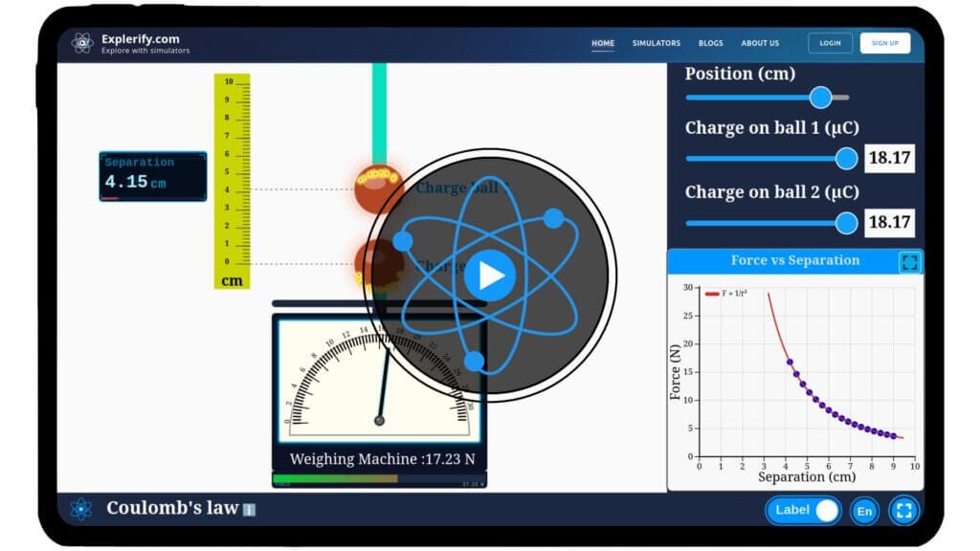980x551 pixels.
Task: Open the SIMULATORS navigation menu
Action: [x=657, y=43]
